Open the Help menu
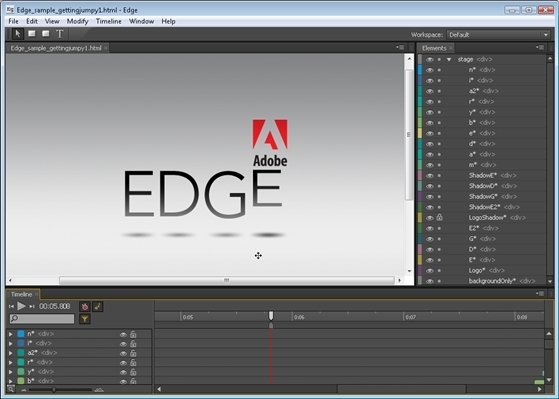Screen dimensions: 559x399 click(x=168, y=21)
